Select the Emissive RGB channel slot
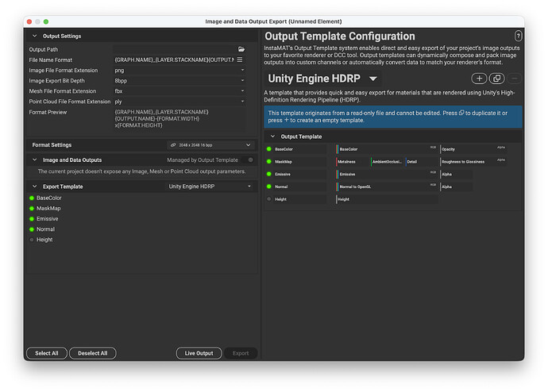 pos(387,175)
